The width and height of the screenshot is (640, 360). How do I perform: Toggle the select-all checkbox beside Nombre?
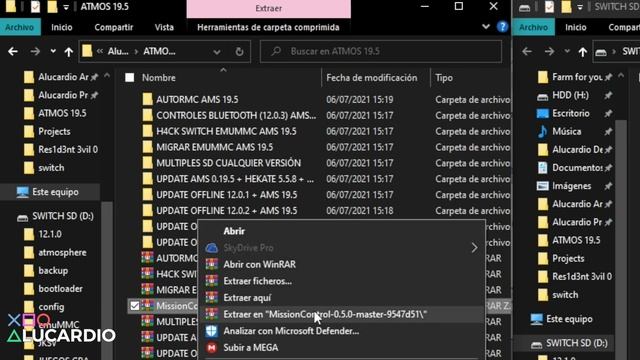(x=130, y=78)
